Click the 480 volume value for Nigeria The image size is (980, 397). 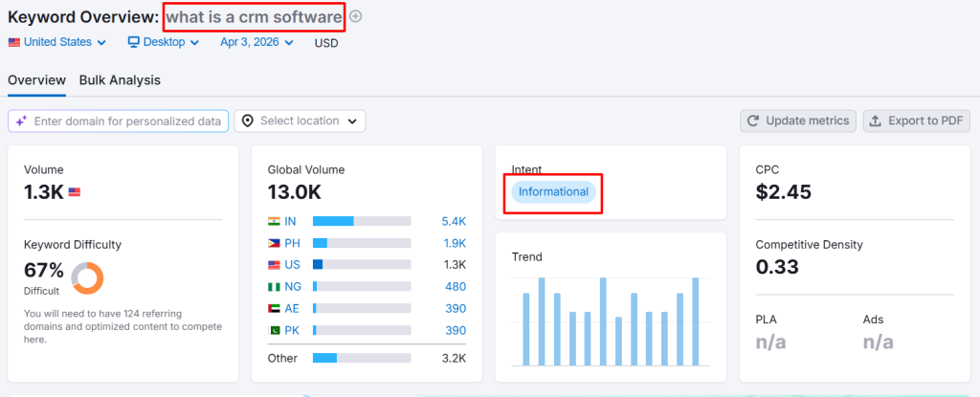tap(456, 286)
